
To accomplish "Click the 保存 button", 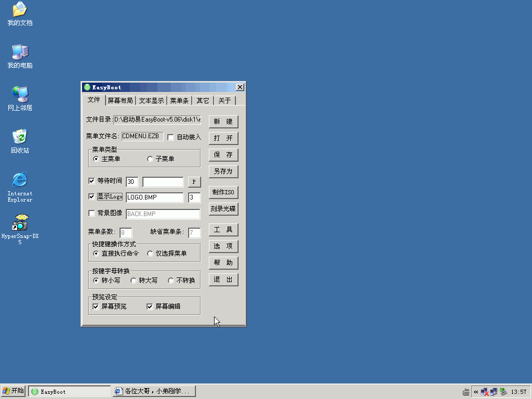I will pyautogui.click(x=223, y=155).
